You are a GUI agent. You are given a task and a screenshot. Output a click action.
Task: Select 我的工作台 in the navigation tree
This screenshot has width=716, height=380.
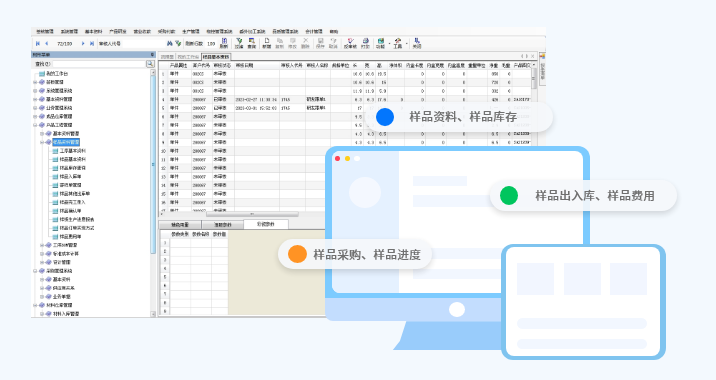click(x=57, y=74)
